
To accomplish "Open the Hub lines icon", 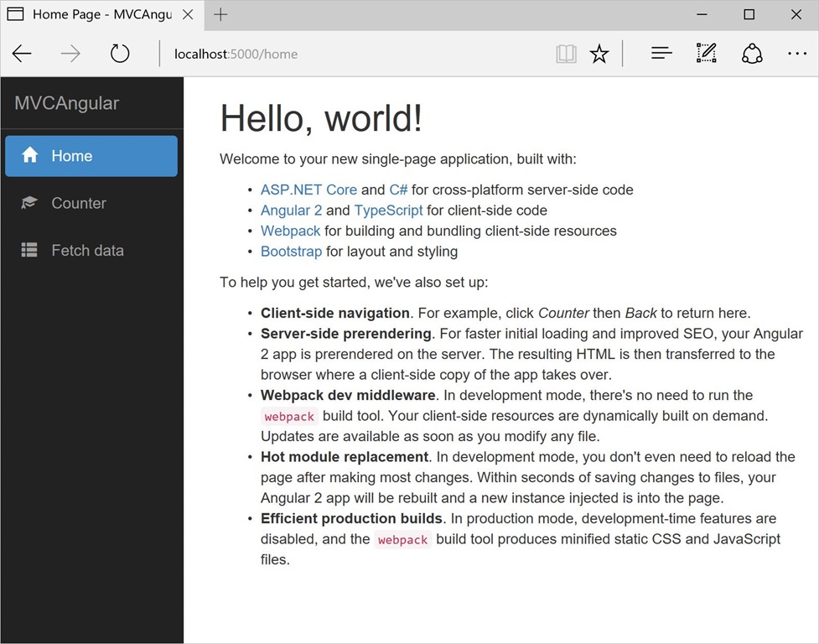I will [x=661, y=54].
